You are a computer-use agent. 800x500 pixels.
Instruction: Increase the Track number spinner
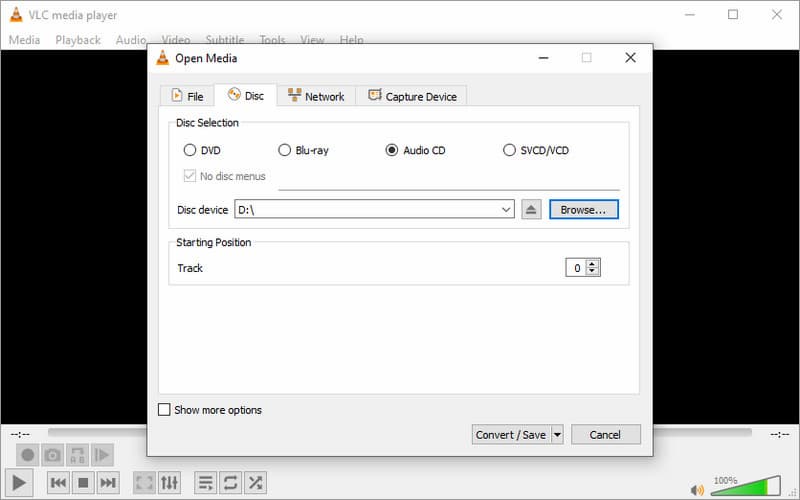592,264
